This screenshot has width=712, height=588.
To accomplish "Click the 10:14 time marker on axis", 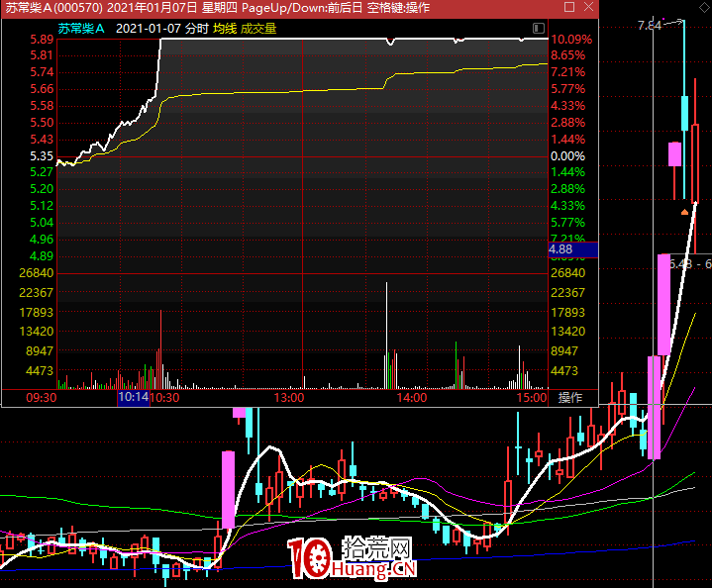I will [134, 397].
